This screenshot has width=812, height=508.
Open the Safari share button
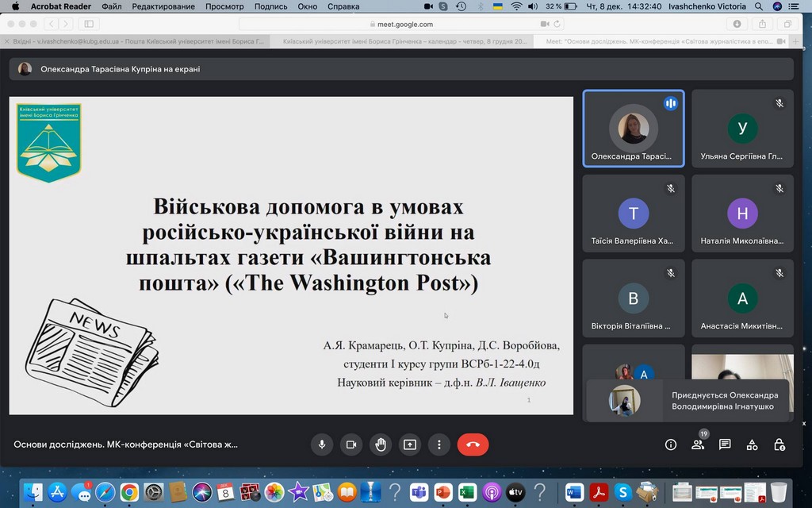(x=763, y=24)
